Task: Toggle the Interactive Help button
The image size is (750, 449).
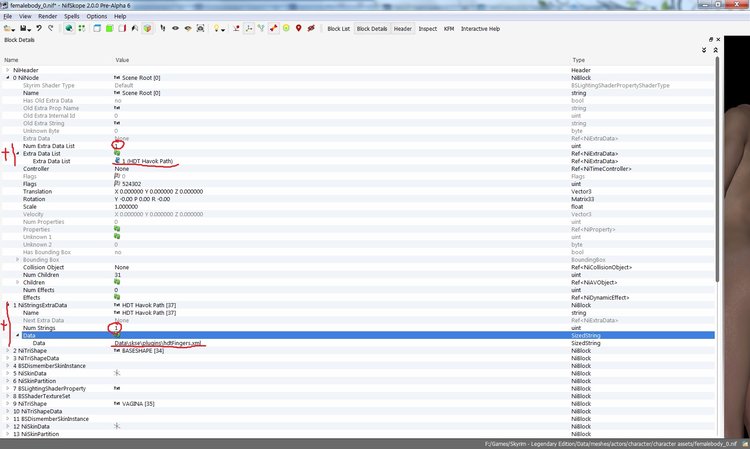Action: (480, 29)
